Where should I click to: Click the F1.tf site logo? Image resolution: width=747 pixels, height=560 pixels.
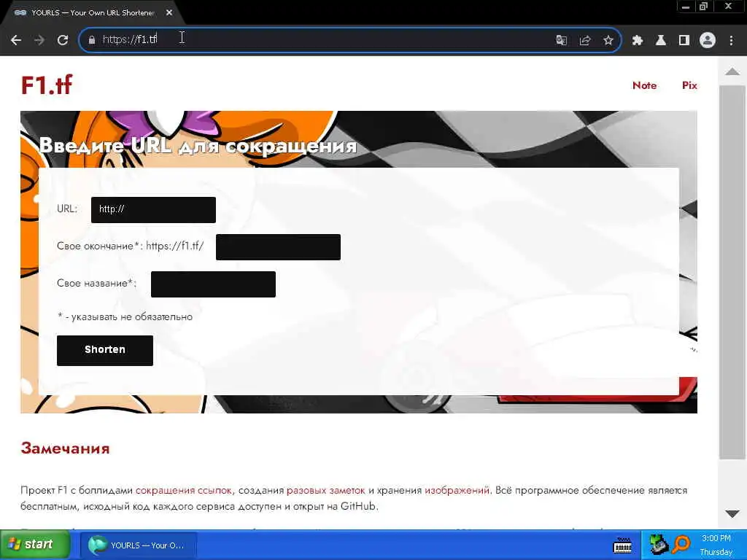47,85
